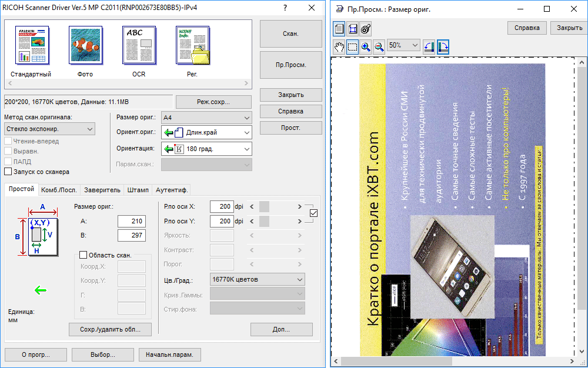This screenshot has height=368, width=588.
Task: Rotate preview clockwise
Action: tap(443, 47)
